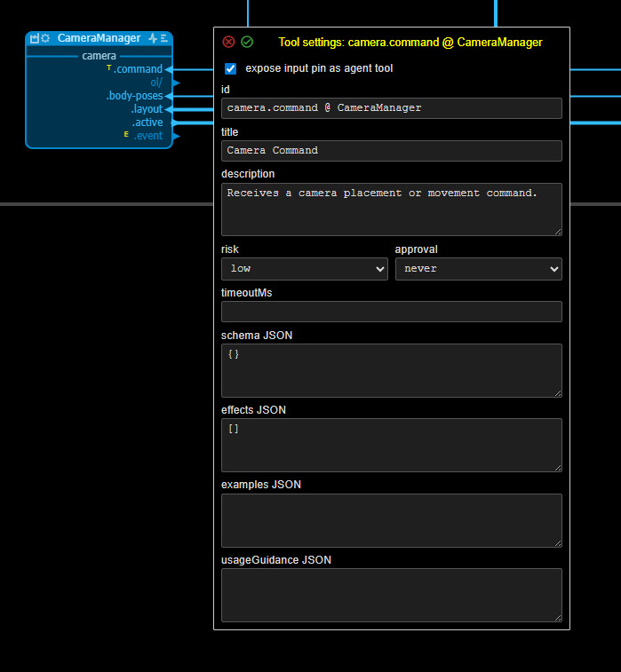
Task: Click the .active pin arrow
Action: (172, 123)
